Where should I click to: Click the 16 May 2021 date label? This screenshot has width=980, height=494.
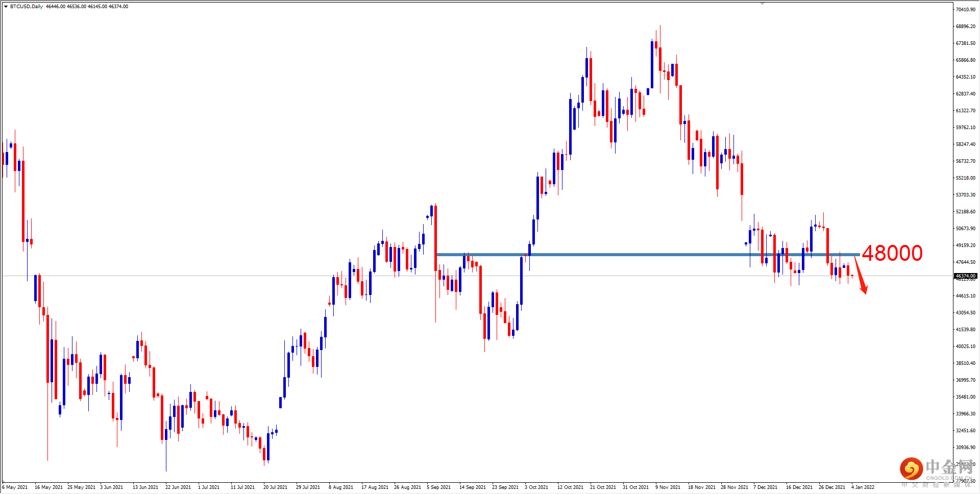[48, 487]
